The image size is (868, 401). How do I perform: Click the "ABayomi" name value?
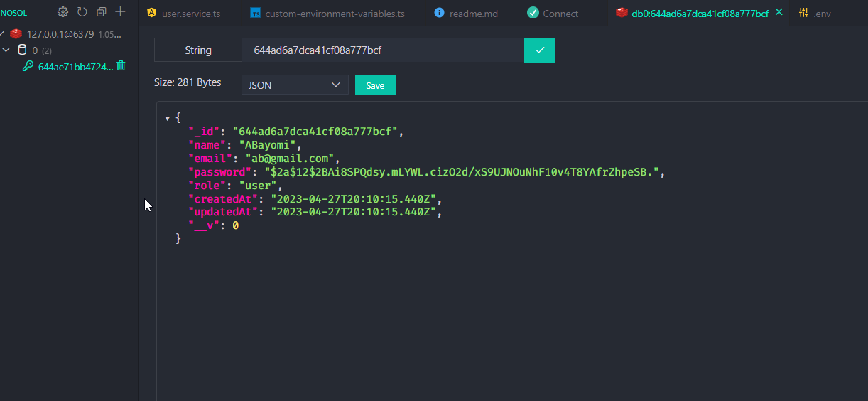point(267,145)
